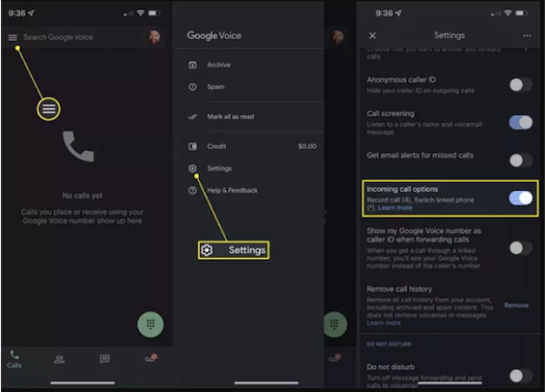The width and height of the screenshot is (545, 392).
Task: Enable Get email alerts for missed calls
Action: pyautogui.click(x=521, y=160)
